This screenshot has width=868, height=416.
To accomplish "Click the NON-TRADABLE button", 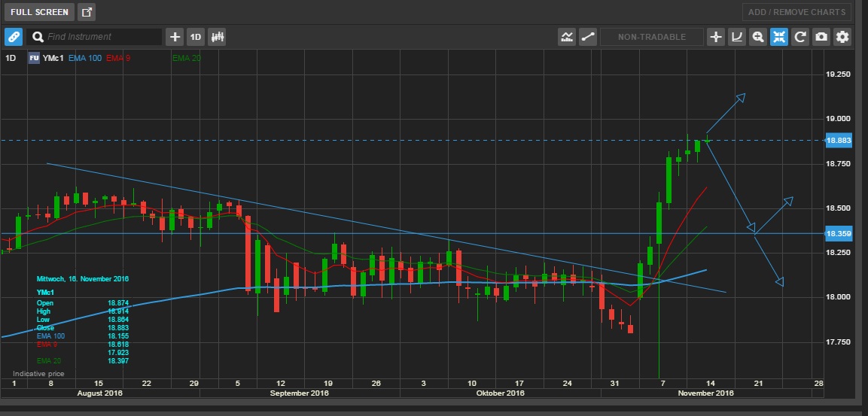I will click(651, 37).
